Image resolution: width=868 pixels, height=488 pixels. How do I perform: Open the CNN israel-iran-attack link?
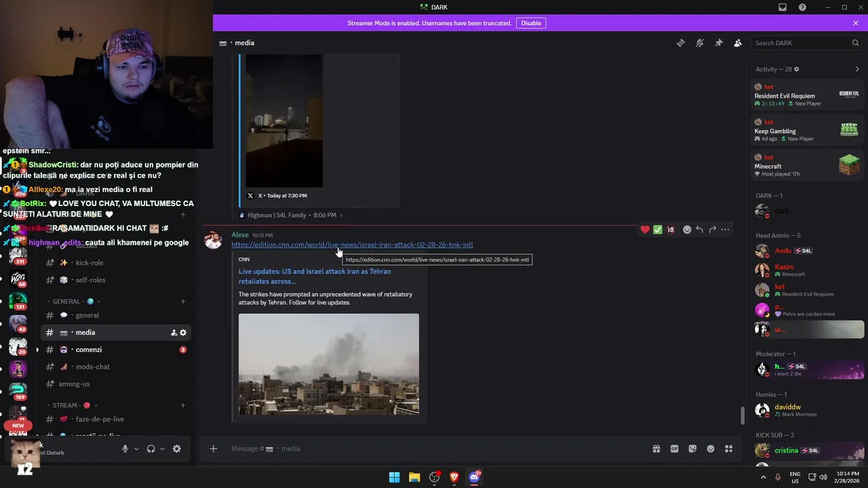pyautogui.click(x=352, y=245)
